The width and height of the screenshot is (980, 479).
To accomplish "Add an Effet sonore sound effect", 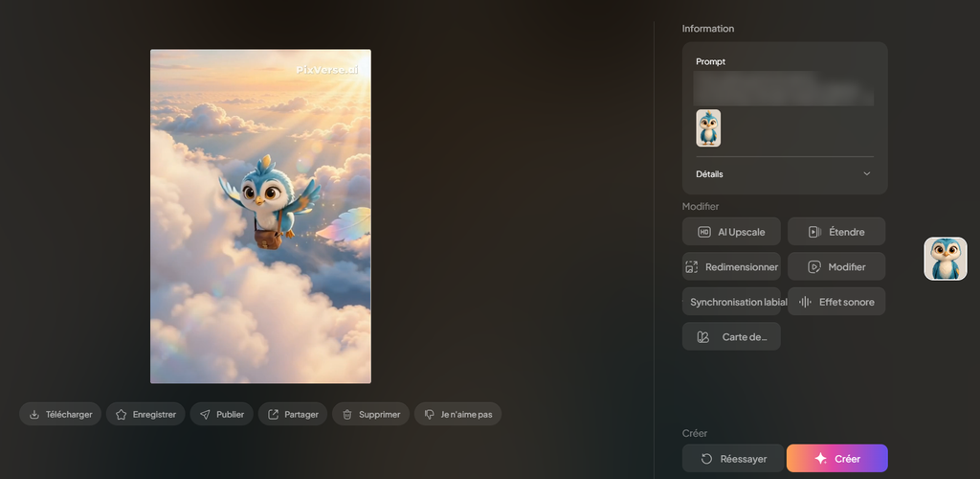I will (836, 302).
